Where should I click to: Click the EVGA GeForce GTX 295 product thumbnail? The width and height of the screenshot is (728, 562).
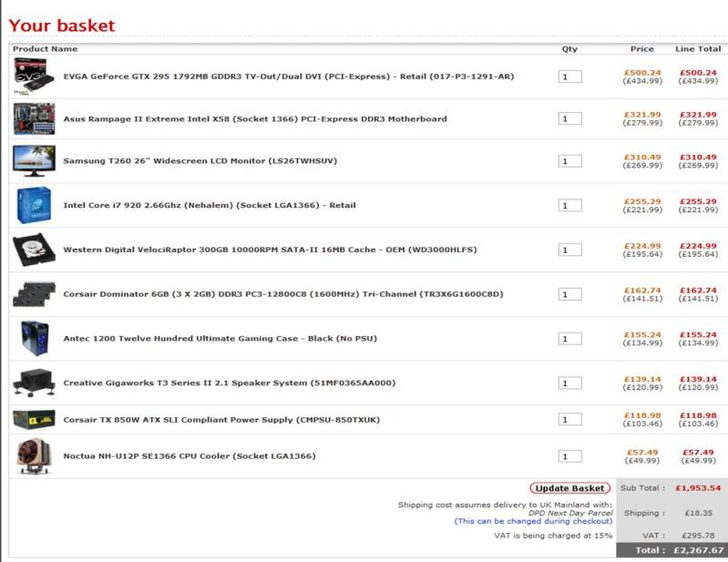[34, 77]
